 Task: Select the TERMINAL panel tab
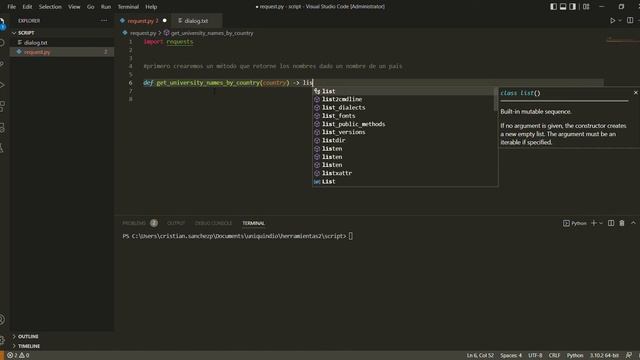[253, 223]
